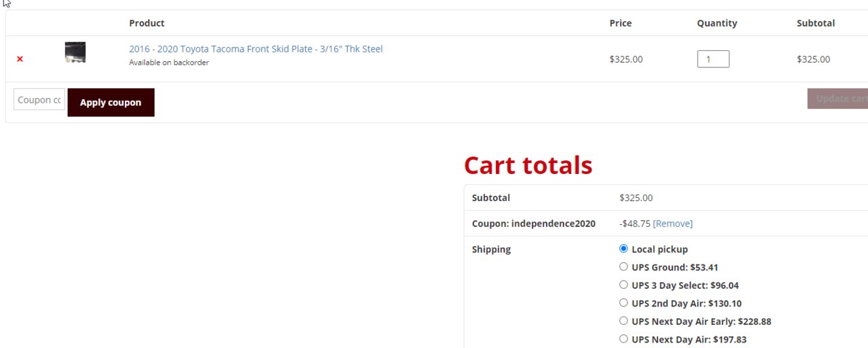Pick UPS 2nd Day Air shipping
Screen dimensions: 868x348
pyautogui.click(x=623, y=303)
